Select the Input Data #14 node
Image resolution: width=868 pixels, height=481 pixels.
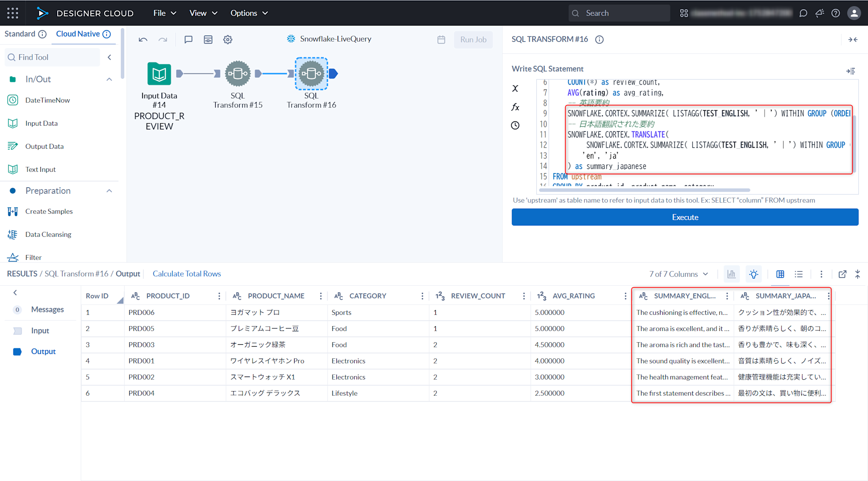(159, 73)
